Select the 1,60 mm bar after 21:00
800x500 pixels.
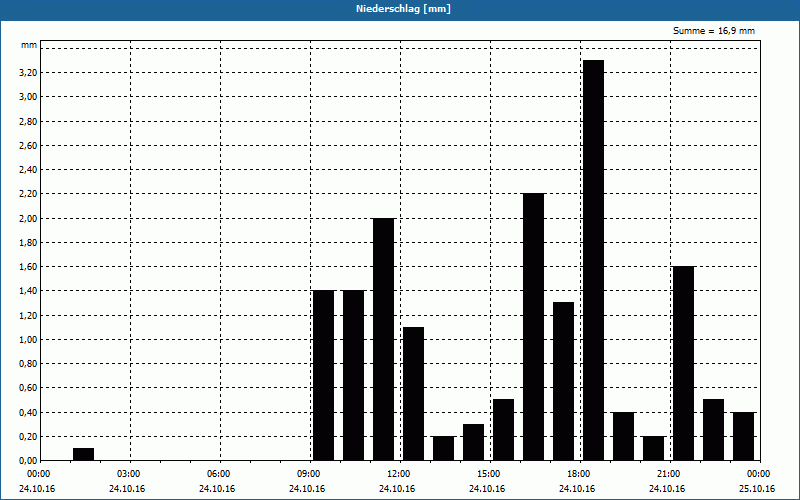click(x=684, y=363)
